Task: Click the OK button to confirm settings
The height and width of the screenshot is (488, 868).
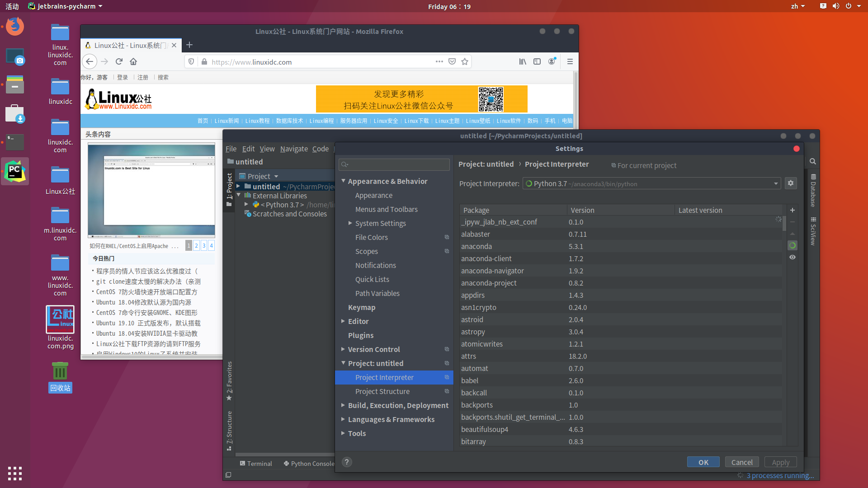Action: [703, 462]
